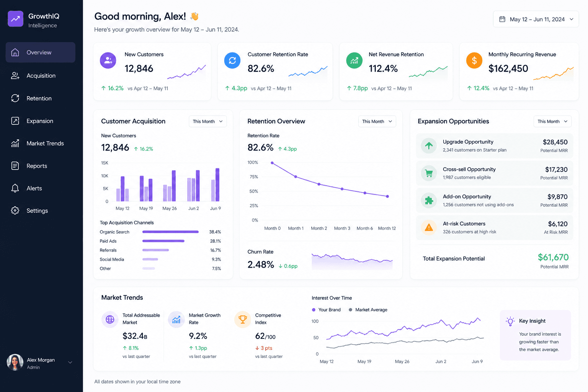This screenshot has width=588, height=392.
Task: Click the Referrals channel progress bar
Action: (x=155, y=250)
